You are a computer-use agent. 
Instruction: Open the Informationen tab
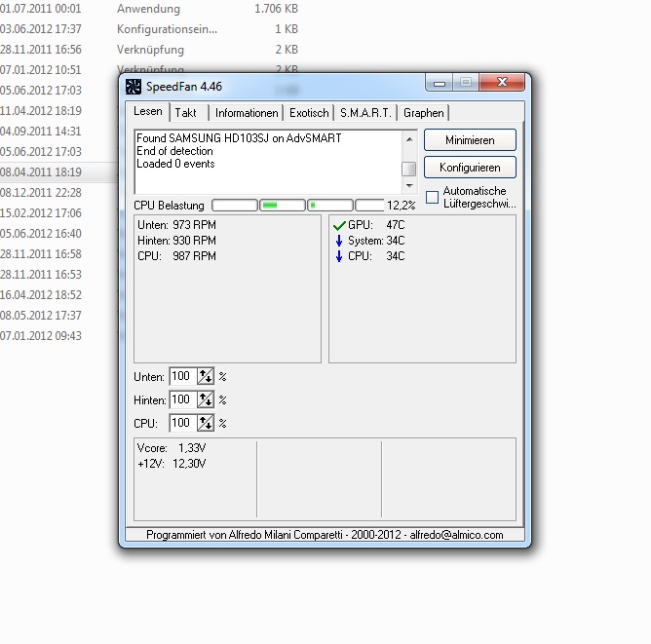247,113
